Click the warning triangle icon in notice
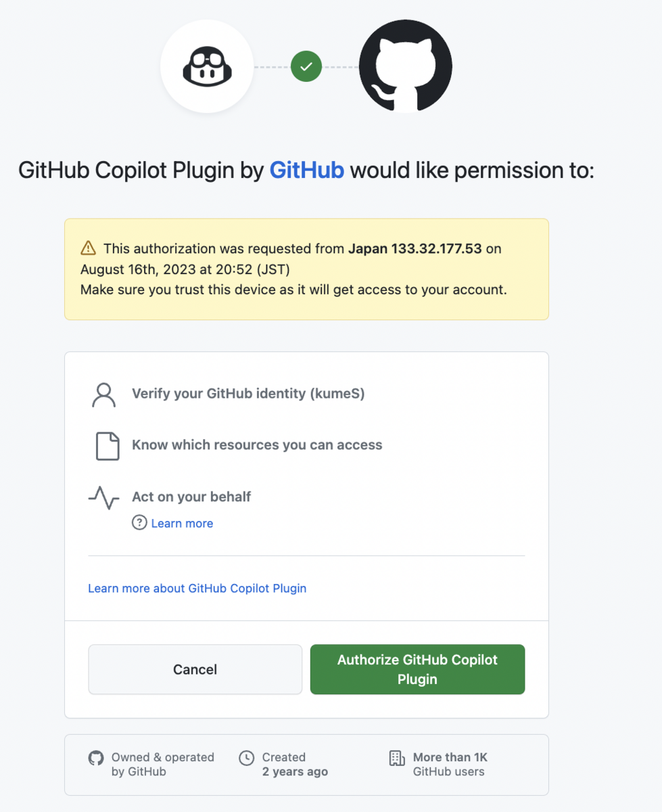The width and height of the screenshot is (662, 812). 89,248
